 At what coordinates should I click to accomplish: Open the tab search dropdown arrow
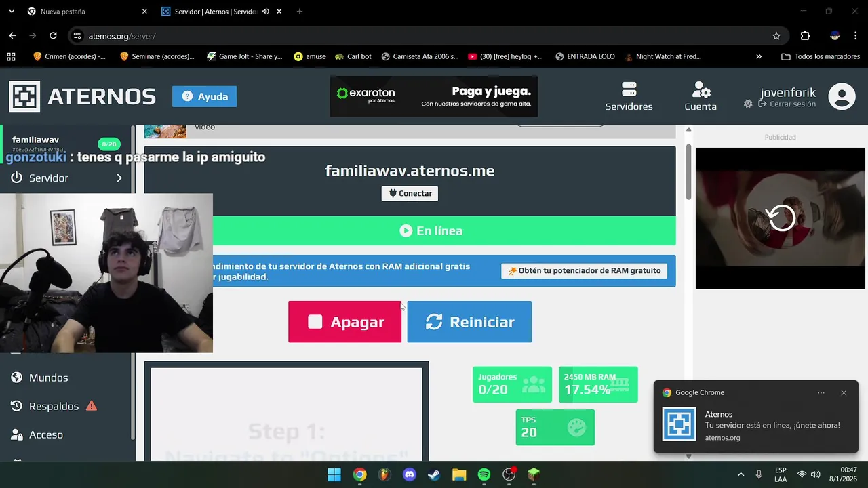pos(12,12)
